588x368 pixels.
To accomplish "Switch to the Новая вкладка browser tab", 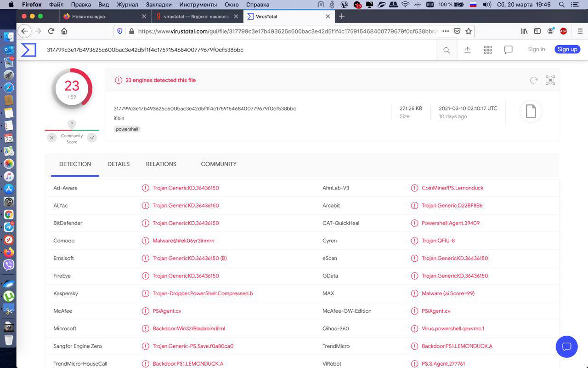I will click(x=105, y=16).
